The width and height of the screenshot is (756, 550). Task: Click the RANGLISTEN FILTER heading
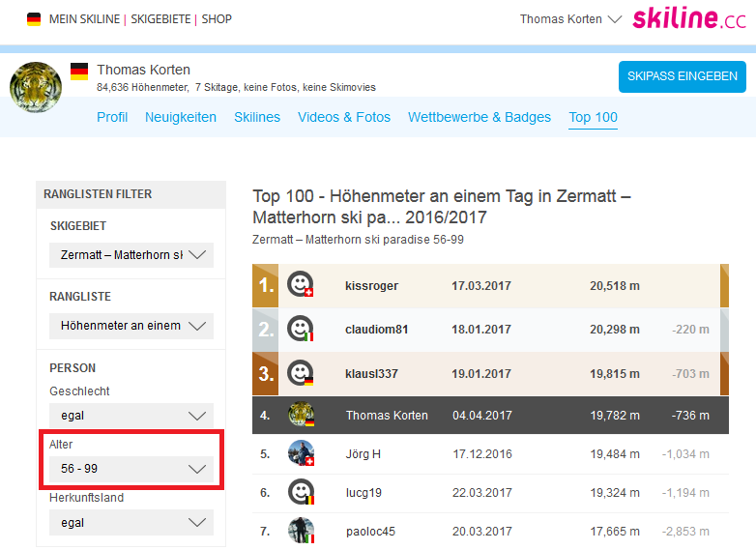click(98, 194)
